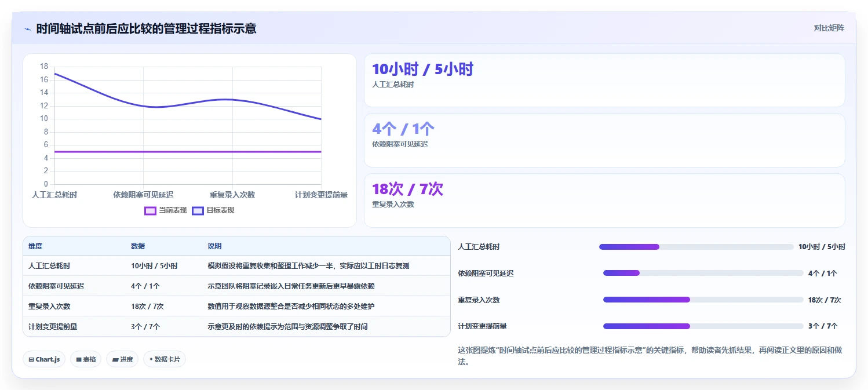This screenshot has height=390, width=868.
Task: Click the description starting 示意更及时的依赖提示
Action: [287, 326]
